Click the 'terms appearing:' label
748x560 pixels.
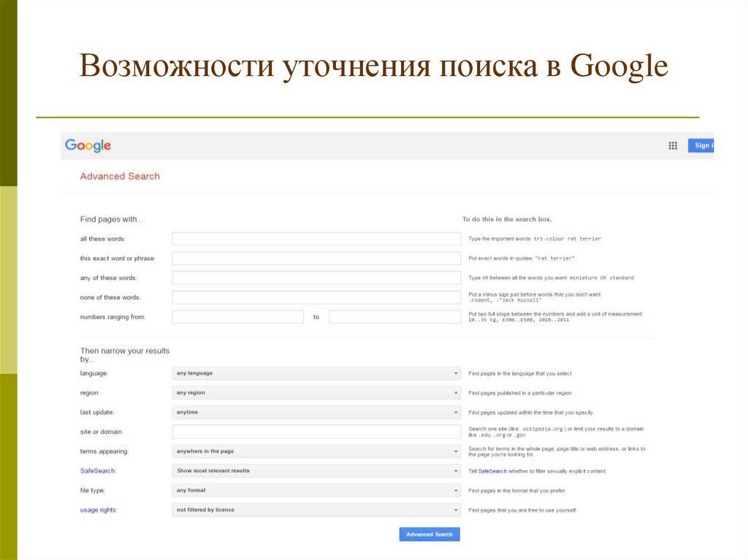pyautogui.click(x=104, y=451)
